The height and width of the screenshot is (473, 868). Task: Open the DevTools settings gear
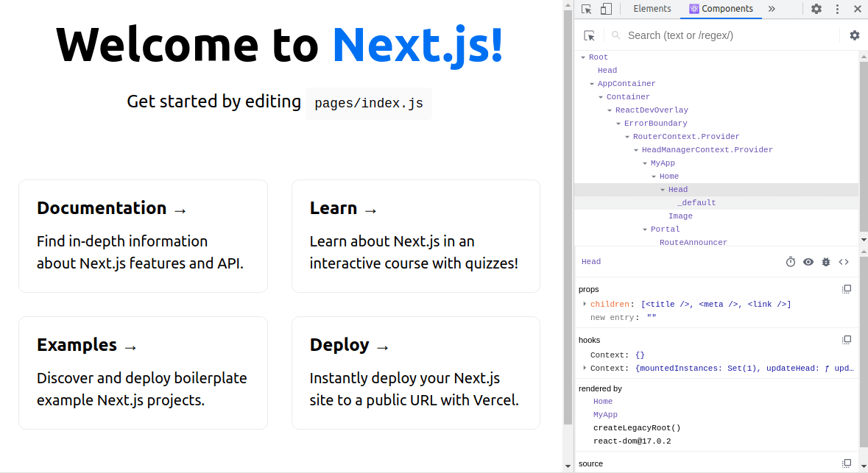816,9
